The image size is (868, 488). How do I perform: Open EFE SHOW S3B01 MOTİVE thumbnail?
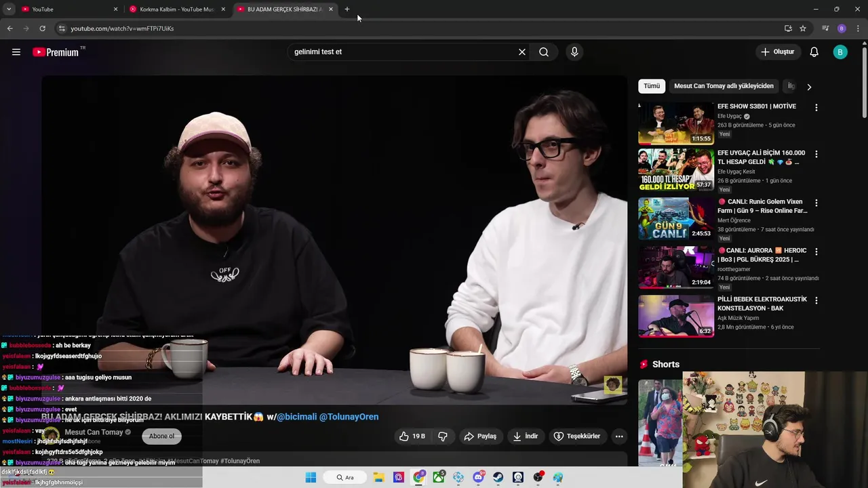tap(676, 123)
